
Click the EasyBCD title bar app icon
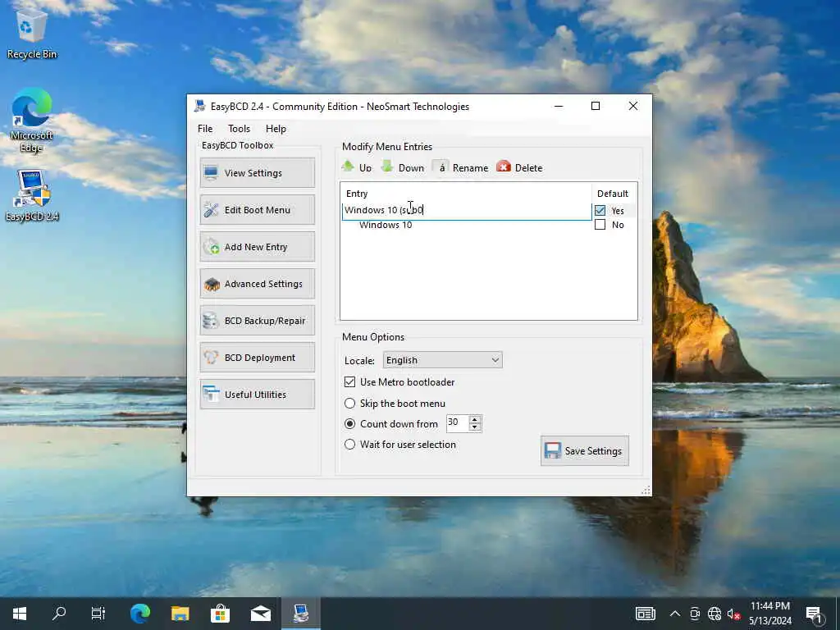coord(200,106)
